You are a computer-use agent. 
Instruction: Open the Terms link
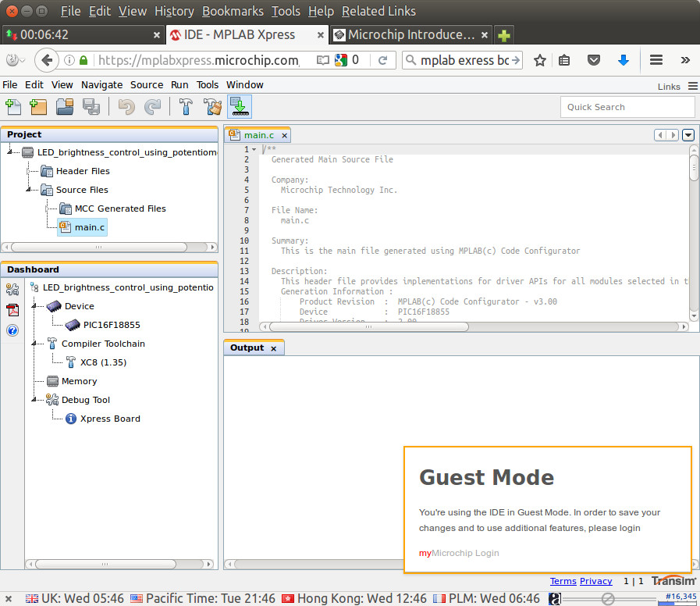coord(563,581)
